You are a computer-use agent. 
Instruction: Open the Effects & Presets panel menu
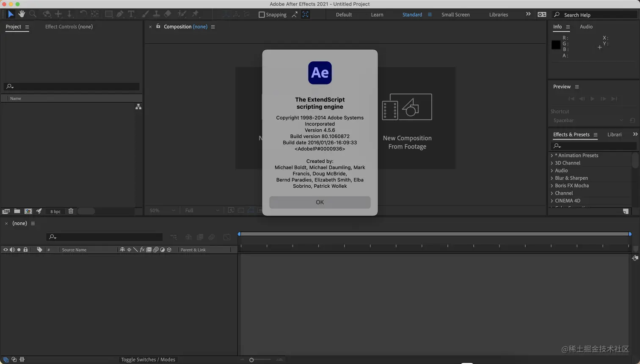click(596, 135)
